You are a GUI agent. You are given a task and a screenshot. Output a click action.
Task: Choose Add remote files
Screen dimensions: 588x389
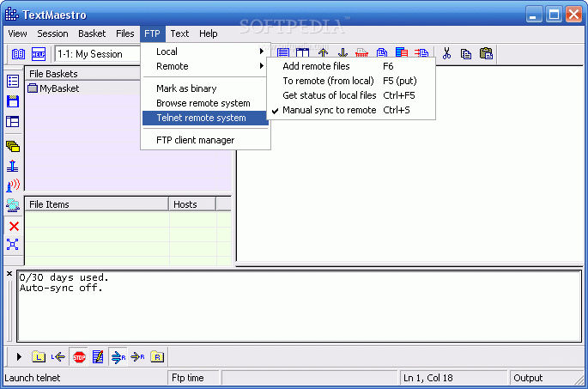pos(351,66)
